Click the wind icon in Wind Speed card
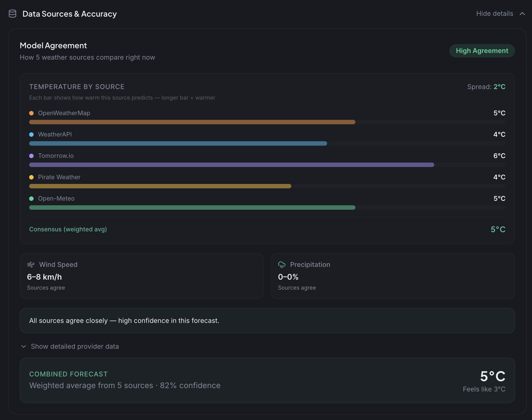Viewport: 532px width, 420px height. pyautogui.click(x=31, y=265)
